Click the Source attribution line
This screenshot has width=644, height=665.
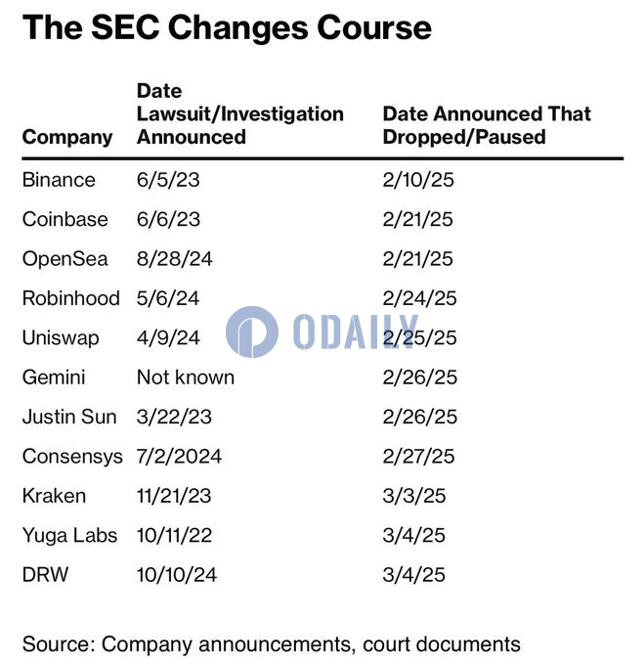(271, 644)
